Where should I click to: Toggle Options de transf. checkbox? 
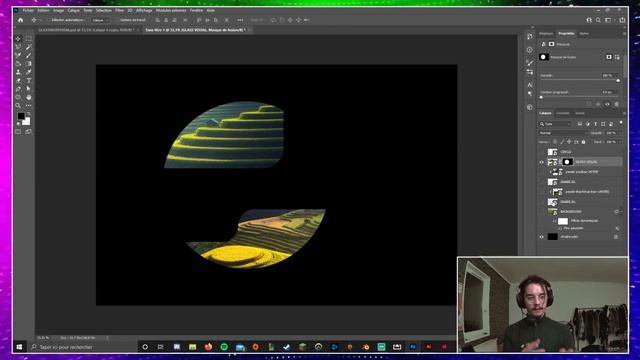pos(117,20)
